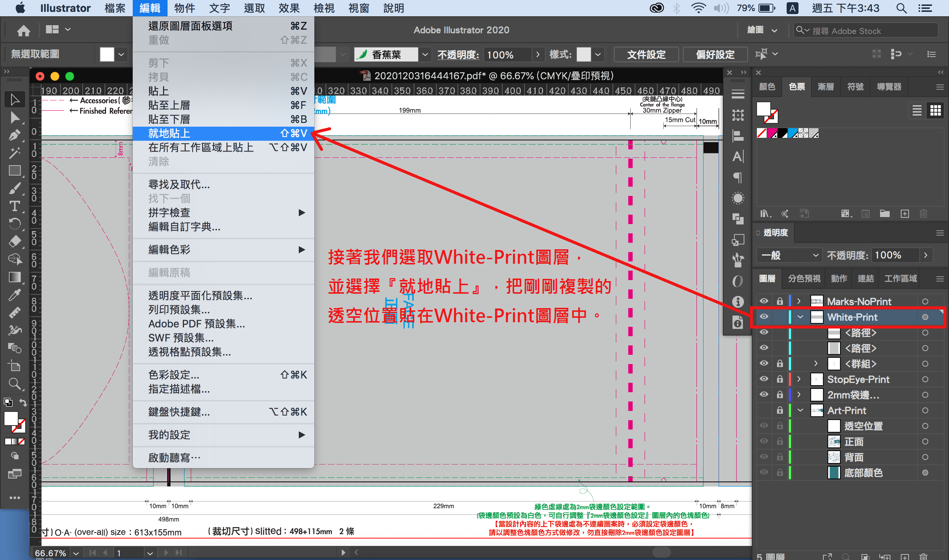Delete layer with trash icon in Layers panel
Viewport: 949px width, 560px height.
point(923,556)
